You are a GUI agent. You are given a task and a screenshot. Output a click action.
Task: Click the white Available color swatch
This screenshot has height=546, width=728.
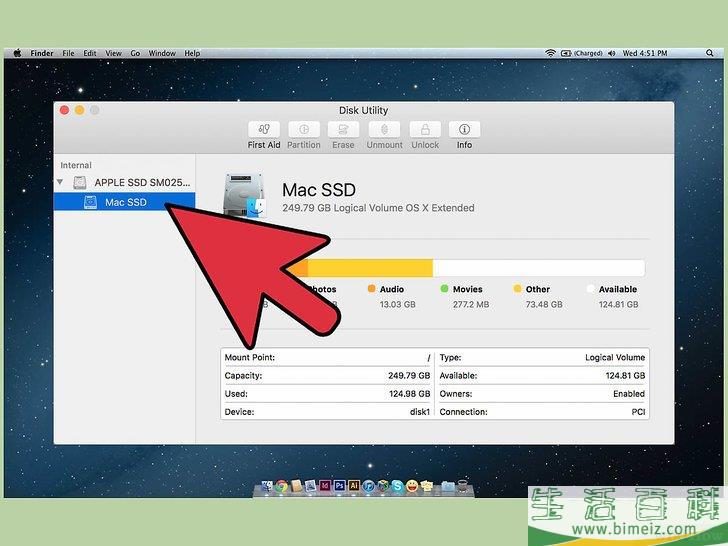click(x=591, y=289)
